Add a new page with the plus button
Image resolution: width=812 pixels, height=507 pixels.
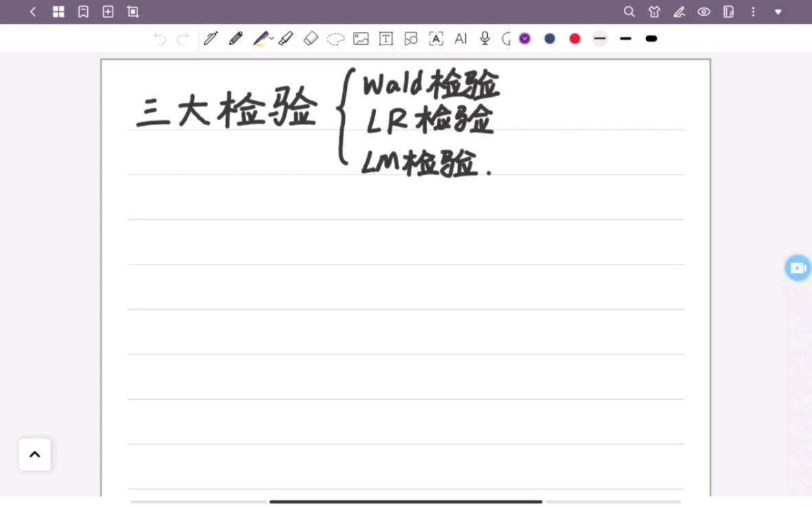pyautogui.click(x=108, y=12)
